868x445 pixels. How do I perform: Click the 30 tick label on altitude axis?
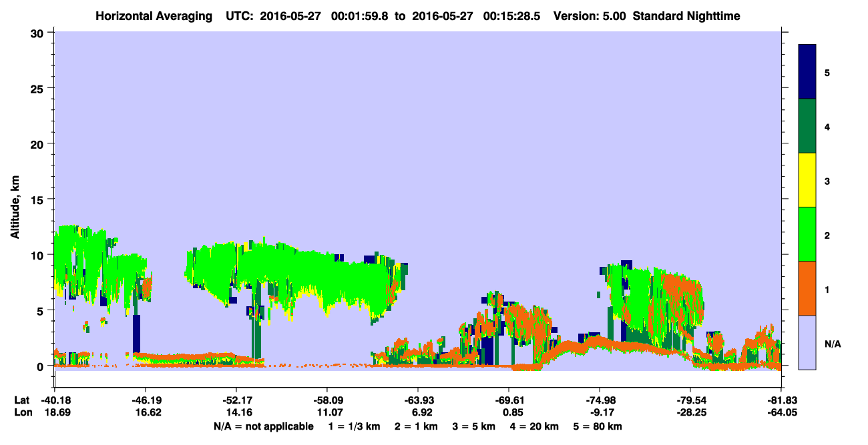tap(39, 33)
